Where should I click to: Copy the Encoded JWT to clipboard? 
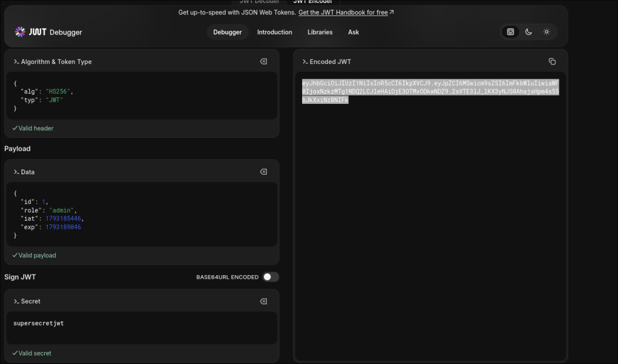552,61
